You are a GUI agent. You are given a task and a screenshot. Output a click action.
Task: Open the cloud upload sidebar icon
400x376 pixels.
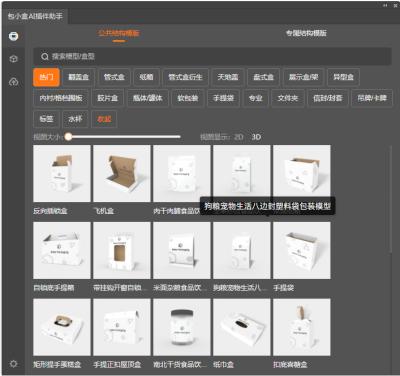tap(14, 82)
